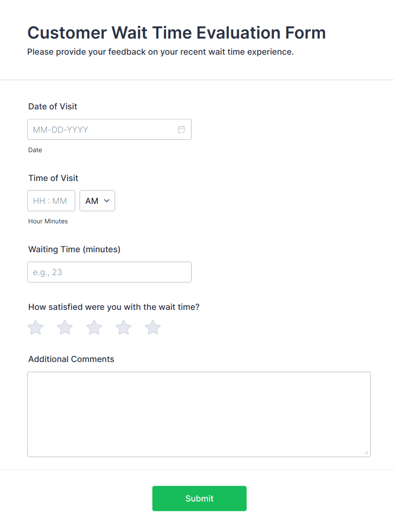Focus the HH : MM time field
Image resolution: width=394 pixels, height=532 pixels.
[x=51, y=201]
